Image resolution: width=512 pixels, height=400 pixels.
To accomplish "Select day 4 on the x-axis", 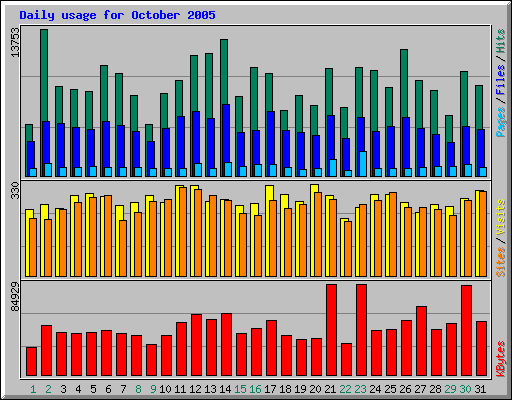I will point(78,389).
